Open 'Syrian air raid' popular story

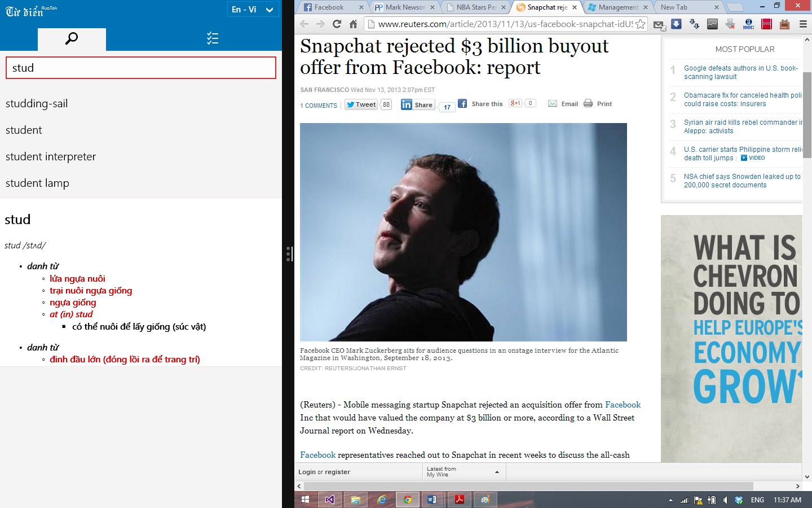pyautogui.click(x=743, y=126)
